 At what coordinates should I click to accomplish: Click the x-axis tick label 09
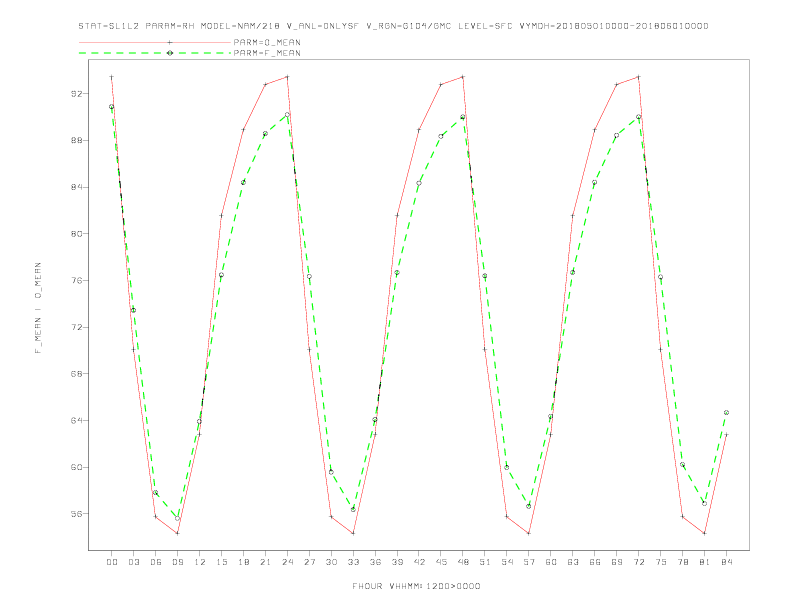pos(178,562)
